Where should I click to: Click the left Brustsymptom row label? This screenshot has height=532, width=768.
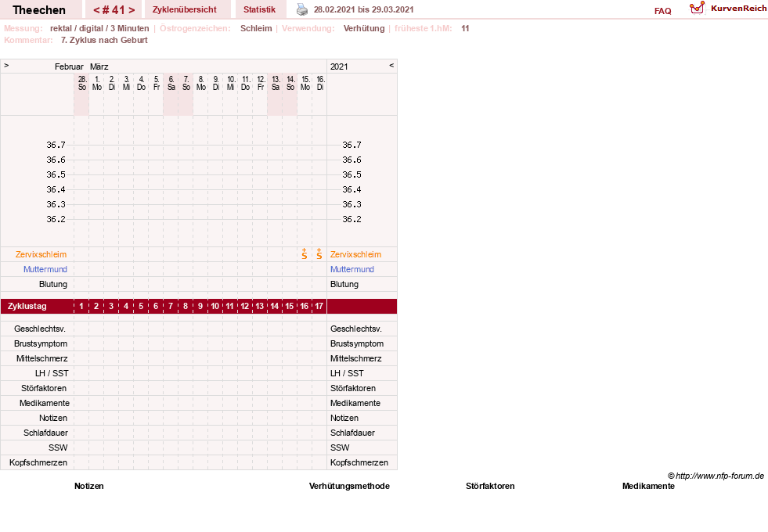click(x=41, y=343)
